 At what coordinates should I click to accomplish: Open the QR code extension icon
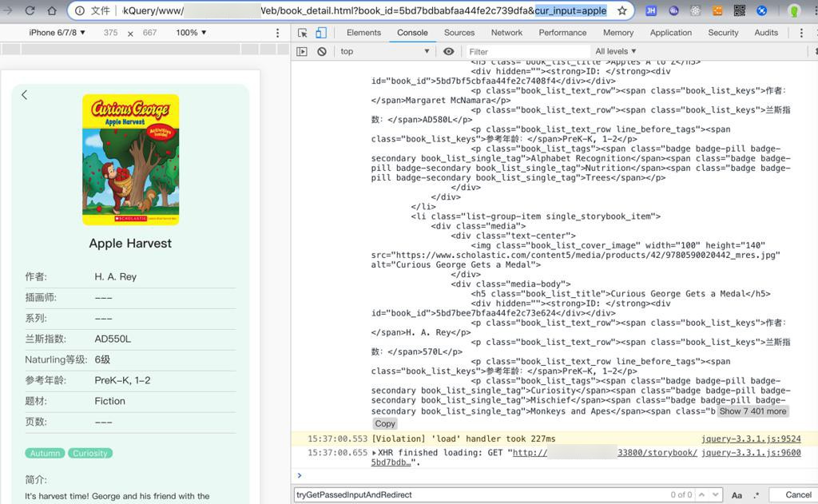740,10
